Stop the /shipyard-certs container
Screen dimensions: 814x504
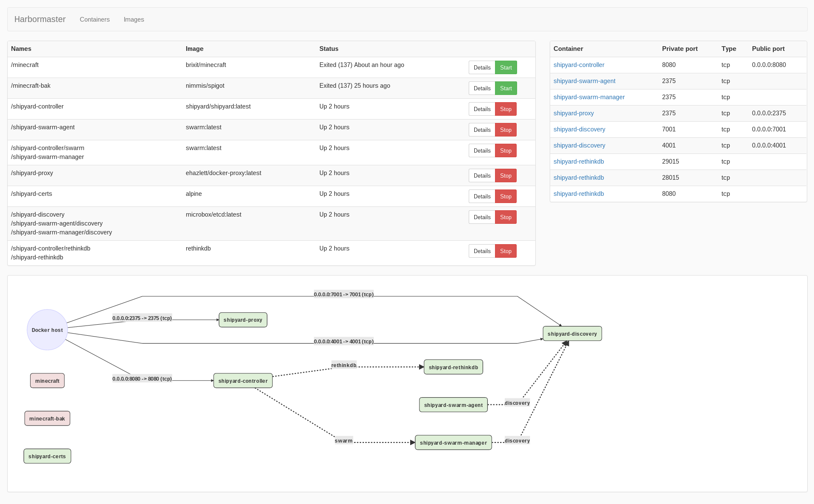(x=506, y=196)
